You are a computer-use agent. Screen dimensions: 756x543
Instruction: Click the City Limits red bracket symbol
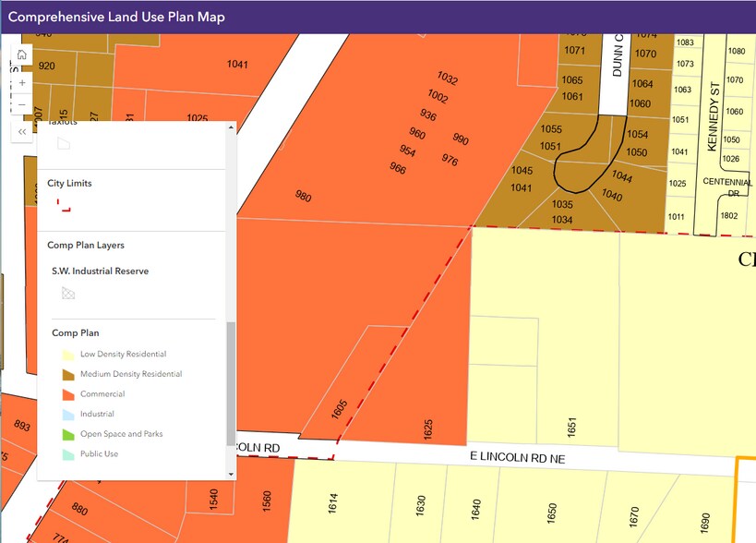coord(64,205)
